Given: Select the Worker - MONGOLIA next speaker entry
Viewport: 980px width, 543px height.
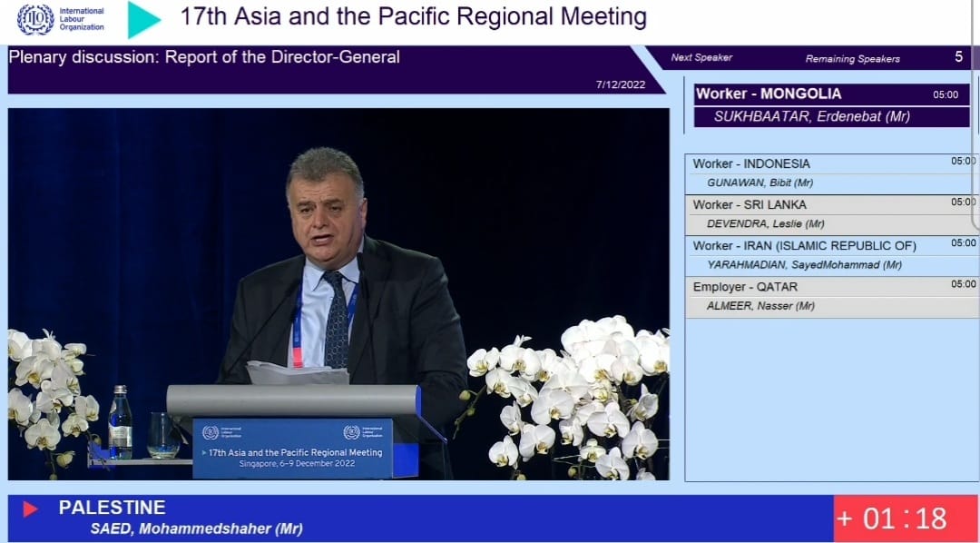Looking at the screenshot, I should point(831,94).
